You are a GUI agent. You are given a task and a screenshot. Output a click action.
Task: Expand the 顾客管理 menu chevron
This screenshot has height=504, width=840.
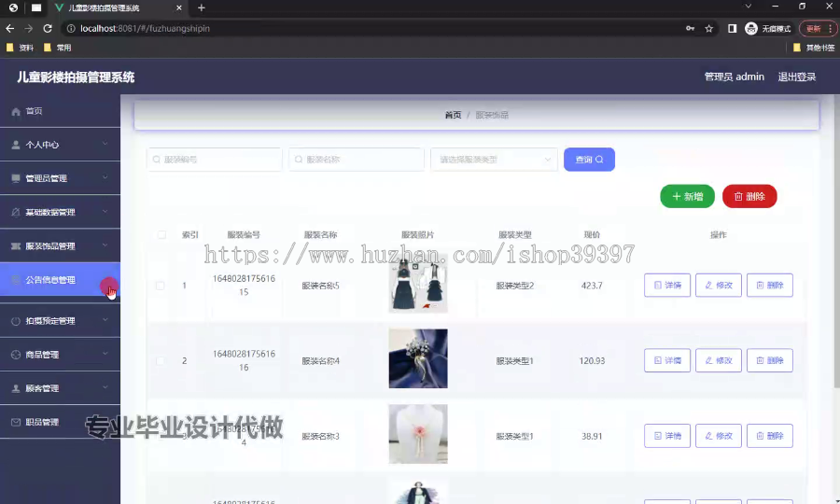pyautogui.click(x=105, y=387)
